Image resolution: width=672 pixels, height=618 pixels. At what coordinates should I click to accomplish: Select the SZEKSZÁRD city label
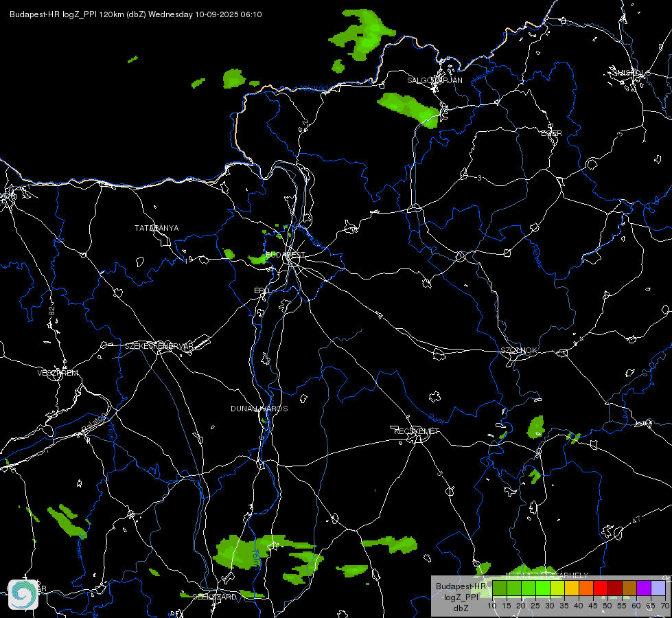point(214,597)
